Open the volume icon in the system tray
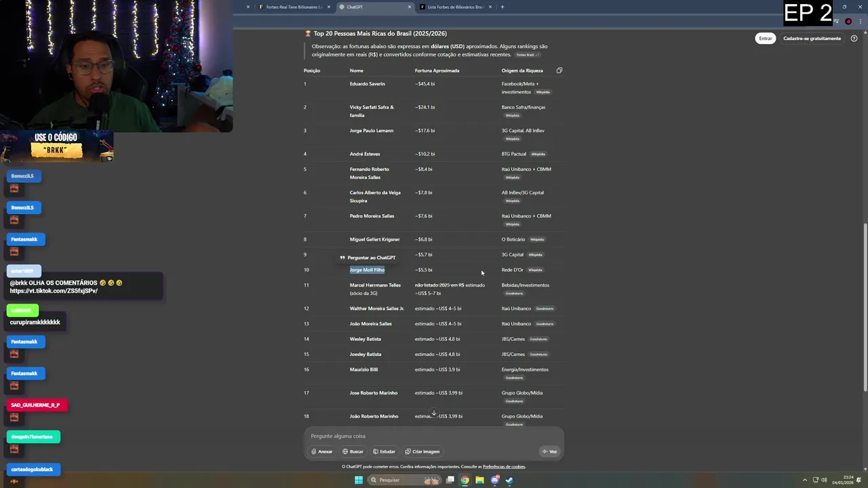868x488 pixels. point(824,480)
